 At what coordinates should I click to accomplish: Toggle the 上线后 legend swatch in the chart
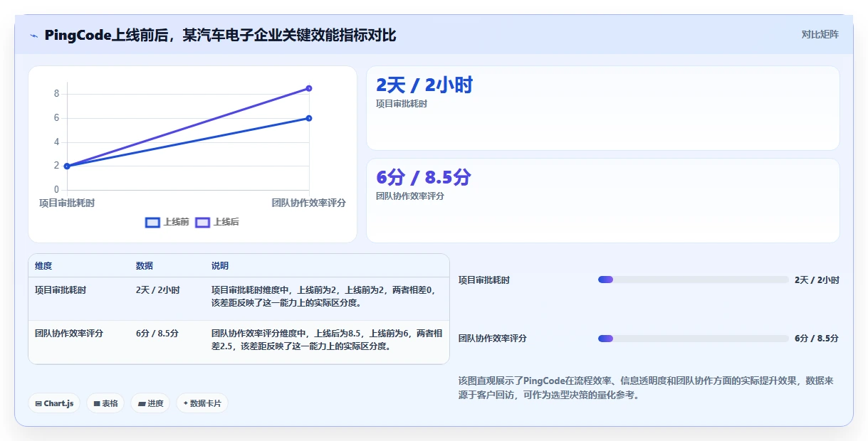[202, 222]
